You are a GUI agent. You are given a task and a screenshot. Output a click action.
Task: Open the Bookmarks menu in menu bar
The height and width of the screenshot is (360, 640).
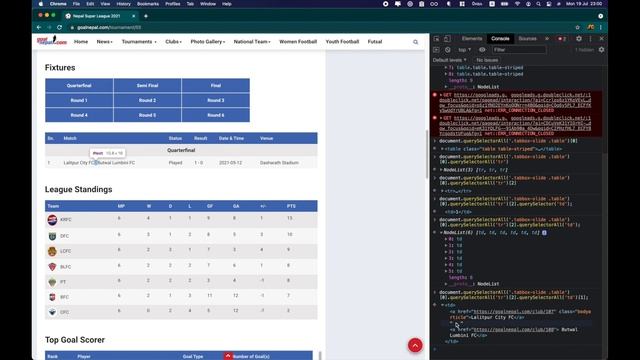coord(148,4)
